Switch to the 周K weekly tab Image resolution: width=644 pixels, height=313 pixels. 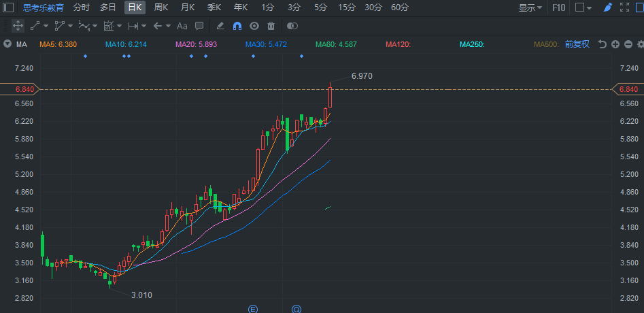[161, 7]
